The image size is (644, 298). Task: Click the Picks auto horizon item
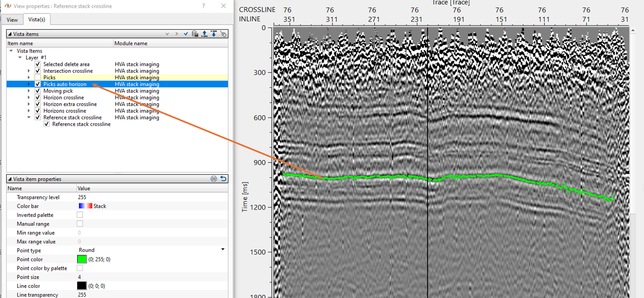tap(65, 84)
